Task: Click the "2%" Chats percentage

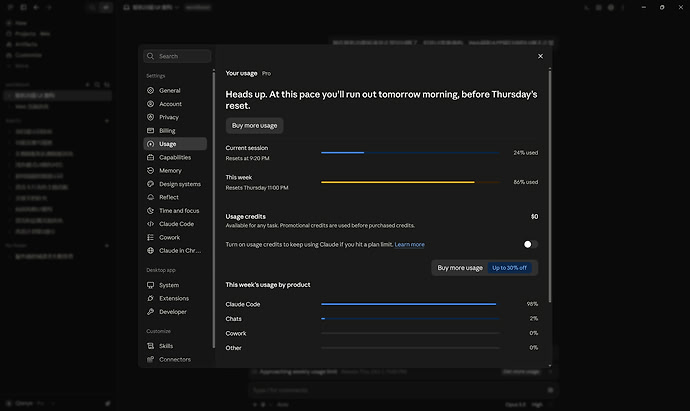Action: coord(534,319)
